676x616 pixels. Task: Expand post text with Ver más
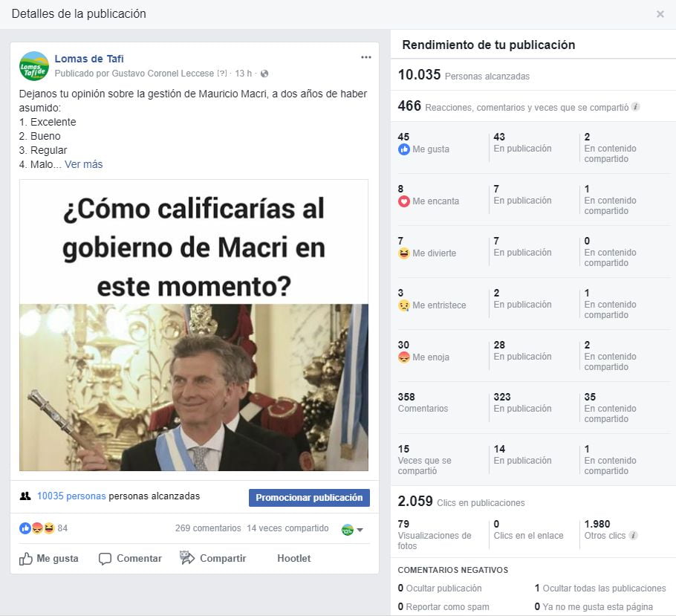click(84, 164)
